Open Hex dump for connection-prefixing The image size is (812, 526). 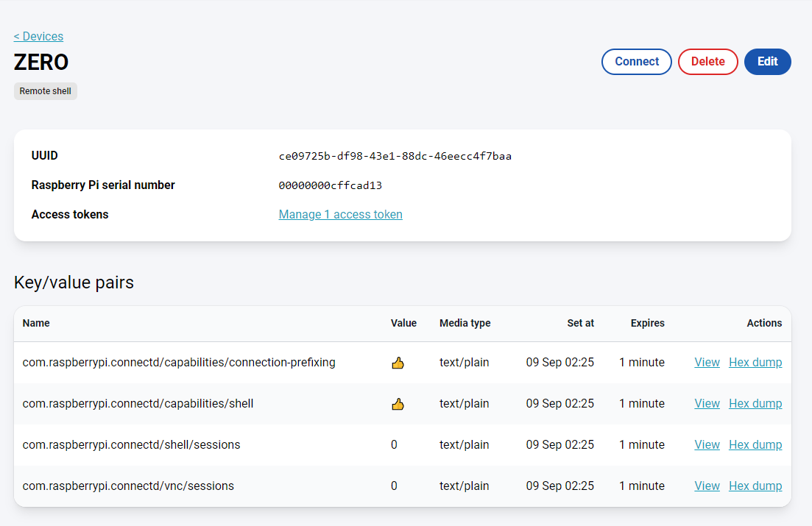click(x=755, y=363)
